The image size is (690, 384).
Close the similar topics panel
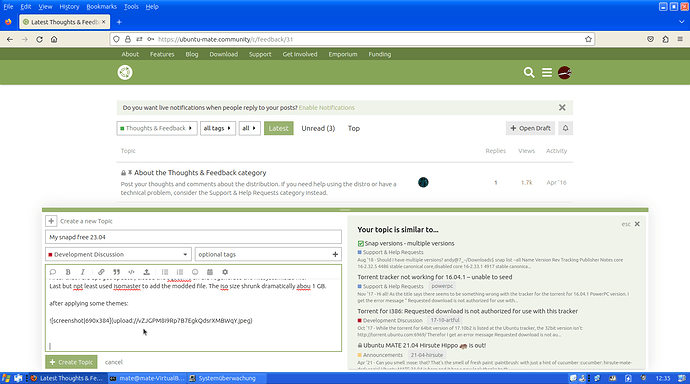(637, 224)
